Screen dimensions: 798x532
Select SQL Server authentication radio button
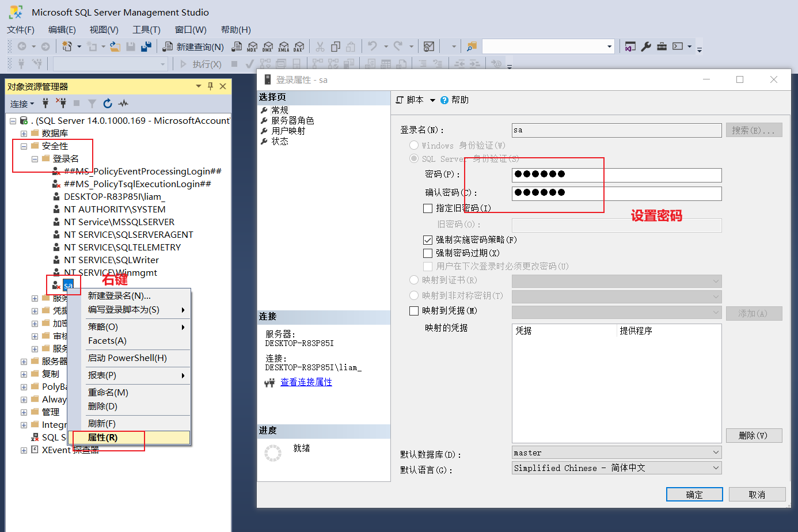point(414,158)
